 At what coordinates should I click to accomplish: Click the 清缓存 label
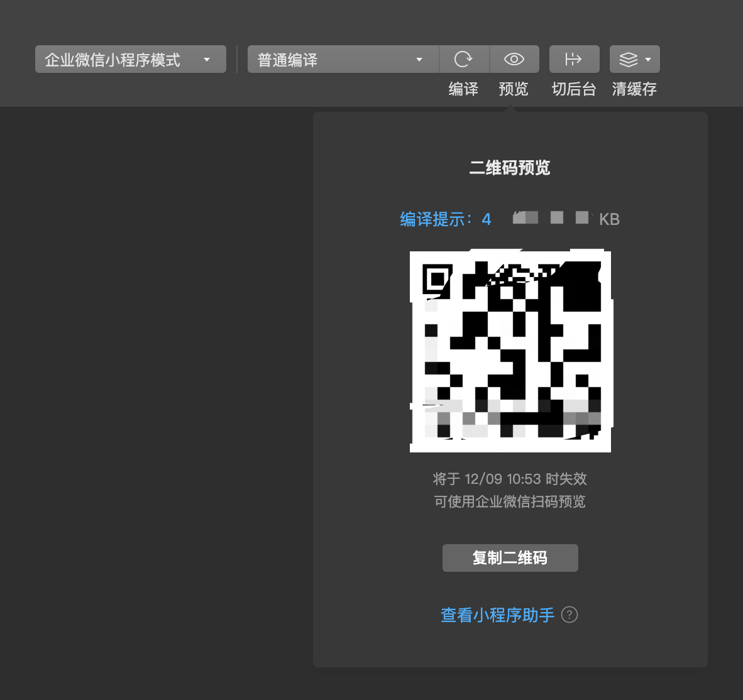(634, 89)
